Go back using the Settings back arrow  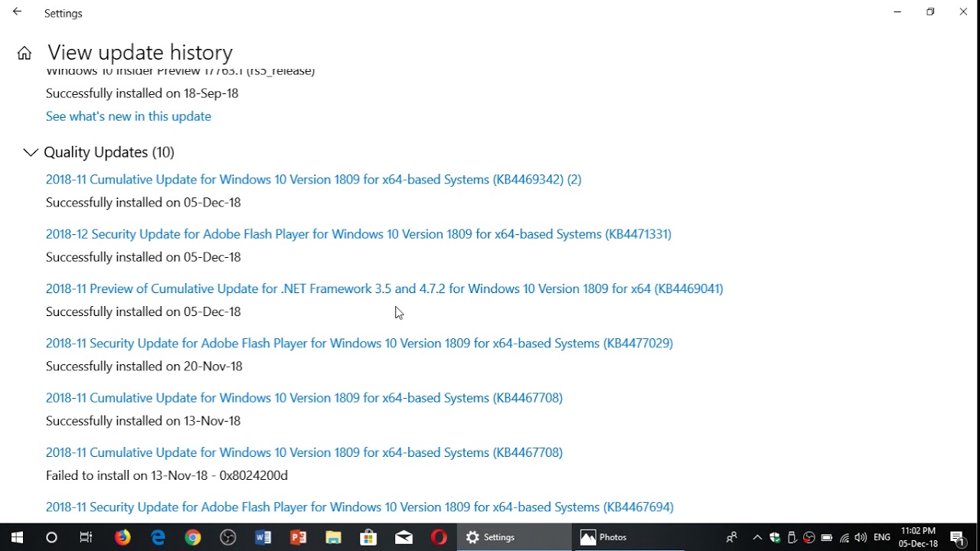[17, 12]
